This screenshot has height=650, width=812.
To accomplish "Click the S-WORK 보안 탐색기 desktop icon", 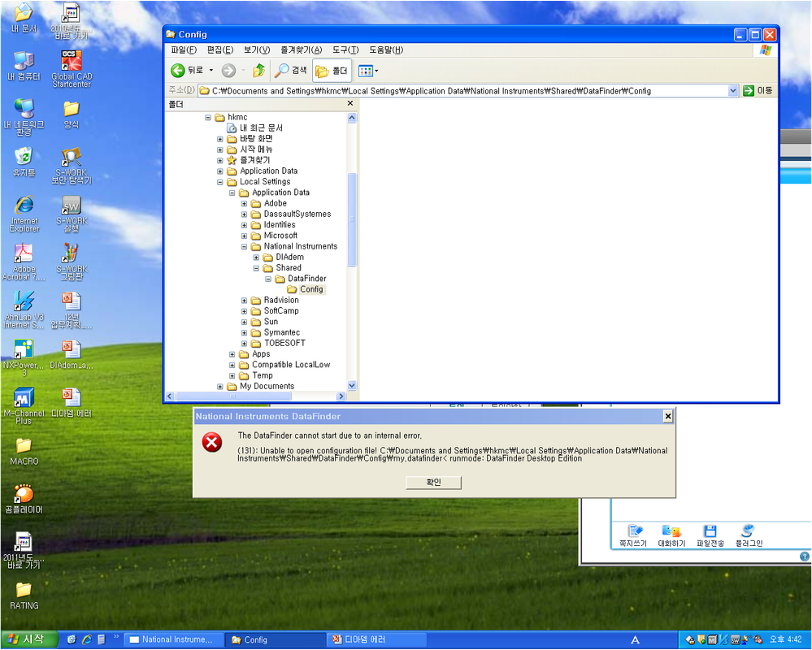I will pyautogui.click(x=72, y=166).
